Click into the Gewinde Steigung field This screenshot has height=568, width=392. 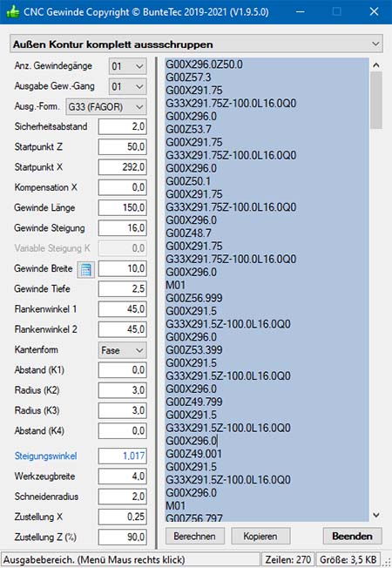point(122,228)
